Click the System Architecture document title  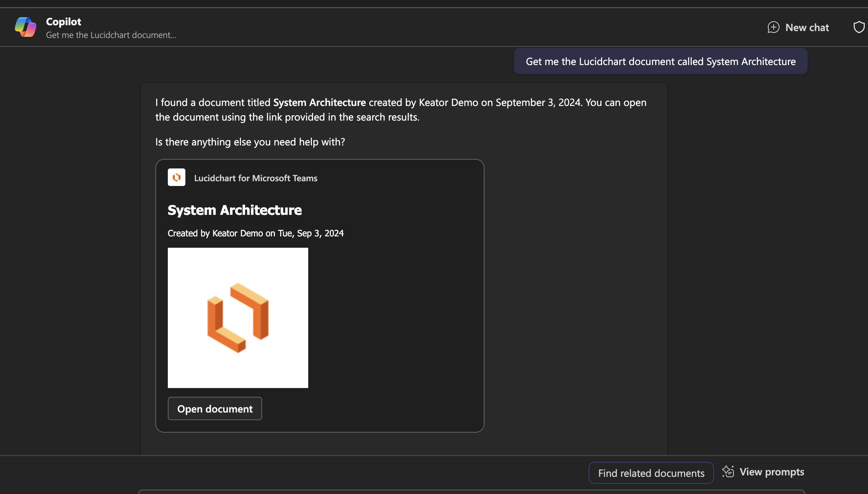pos(234,210)
